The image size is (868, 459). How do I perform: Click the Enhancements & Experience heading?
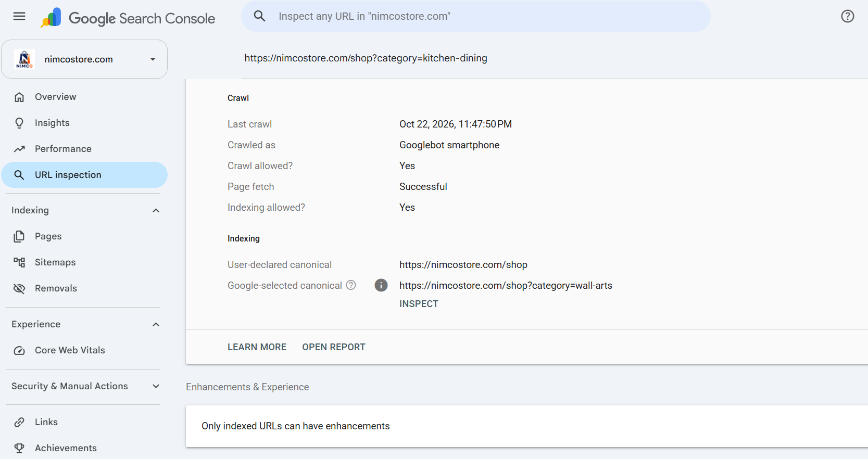[247, 387]
